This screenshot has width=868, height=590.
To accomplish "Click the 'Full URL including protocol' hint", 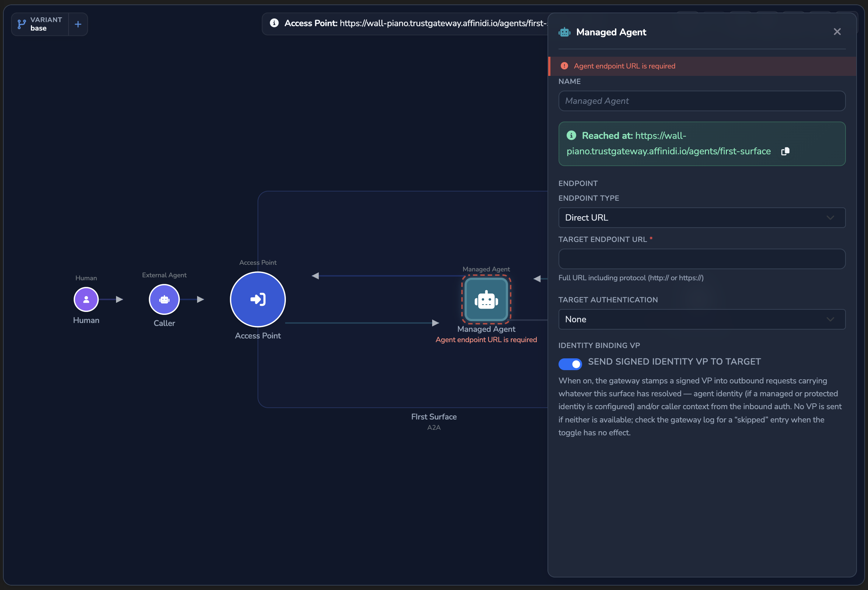I will coord(631,278).
